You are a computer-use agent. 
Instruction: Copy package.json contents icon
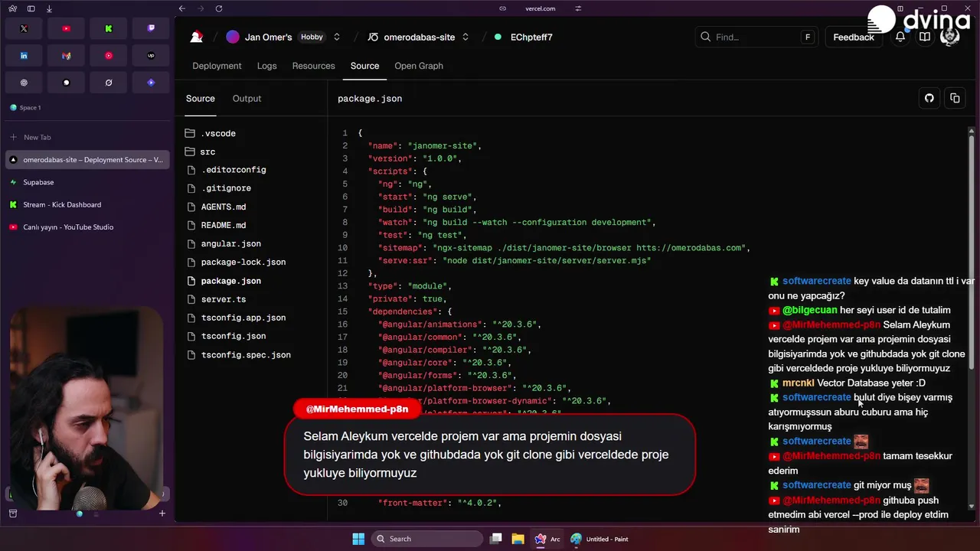[x=955, y=98]
